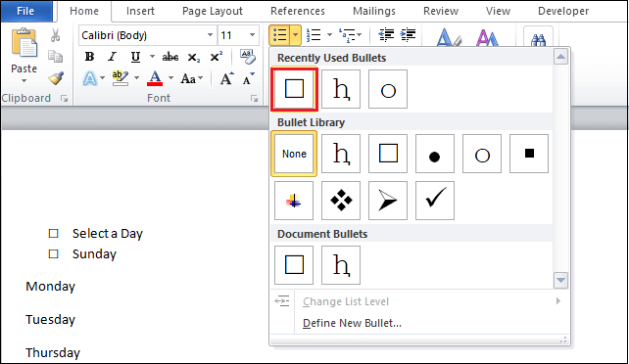Select the arrowhead bullet
The width and height of the screenshot is (629, 364).
pyautogui.click(x=388, y=201)
